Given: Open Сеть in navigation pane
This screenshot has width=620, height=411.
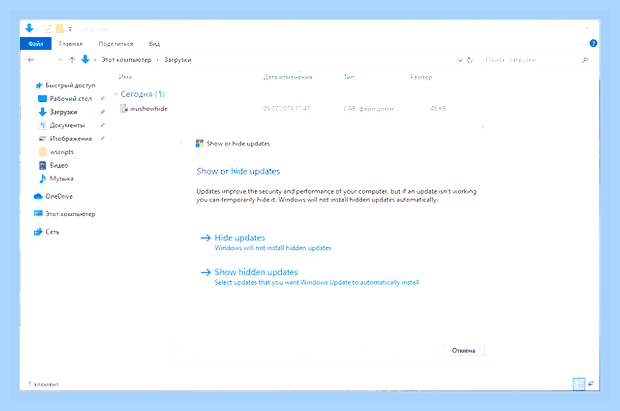Looking at the screenshot, I should point(52,232).
